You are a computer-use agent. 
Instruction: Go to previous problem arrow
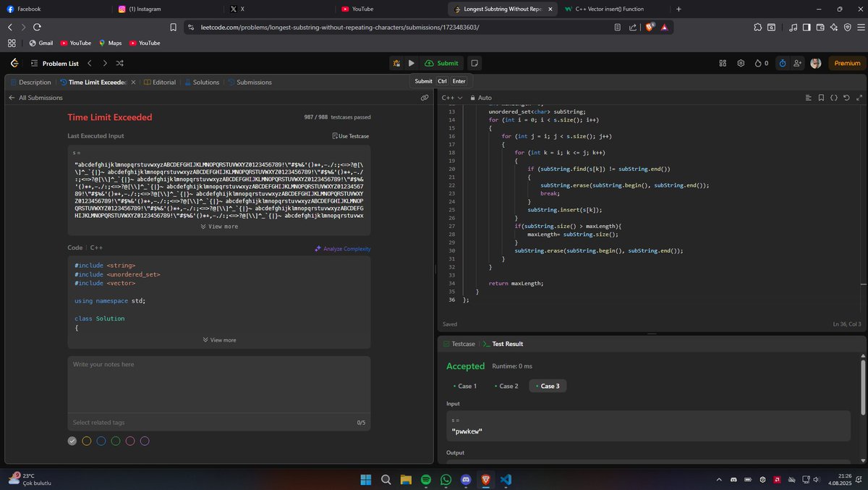coord(90,63)
